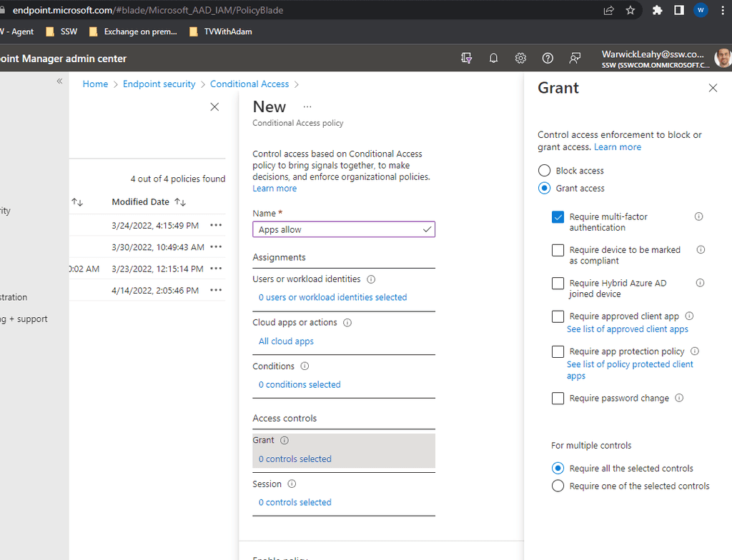Viewport: 732px width, 560px height.
Task: Open the notifications bell in the header
Action: coord(493,58)
